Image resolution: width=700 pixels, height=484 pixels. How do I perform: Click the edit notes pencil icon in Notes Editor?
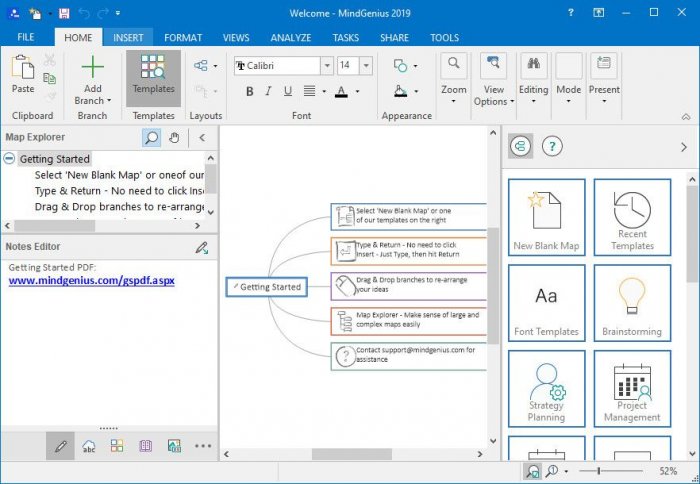pyautogui.click(x=201, y=247)
